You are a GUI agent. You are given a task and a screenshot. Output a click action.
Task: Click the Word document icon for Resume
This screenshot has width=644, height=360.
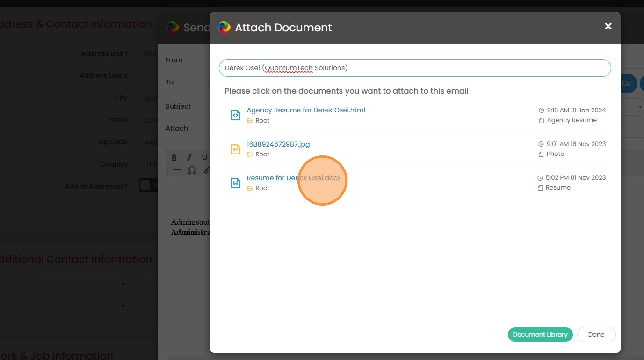coord(236,183)
